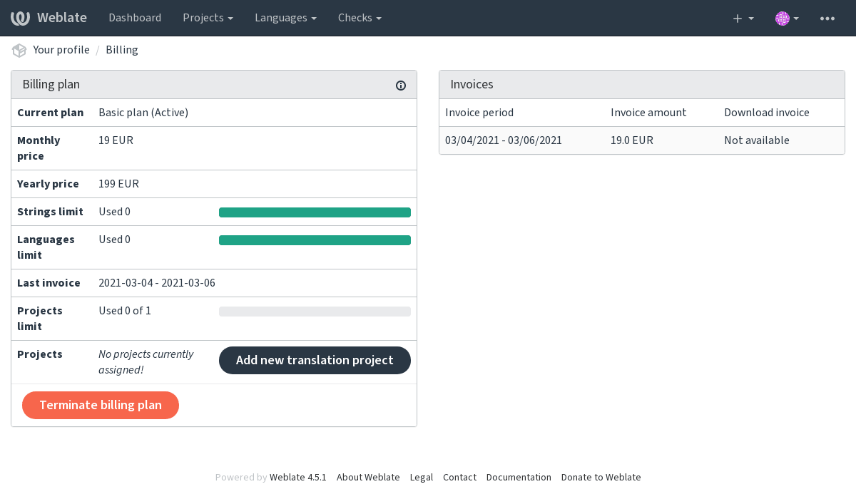The image size is (856, 504).
Task: Click the Invoice amount column header
Action: click(648, 113)
